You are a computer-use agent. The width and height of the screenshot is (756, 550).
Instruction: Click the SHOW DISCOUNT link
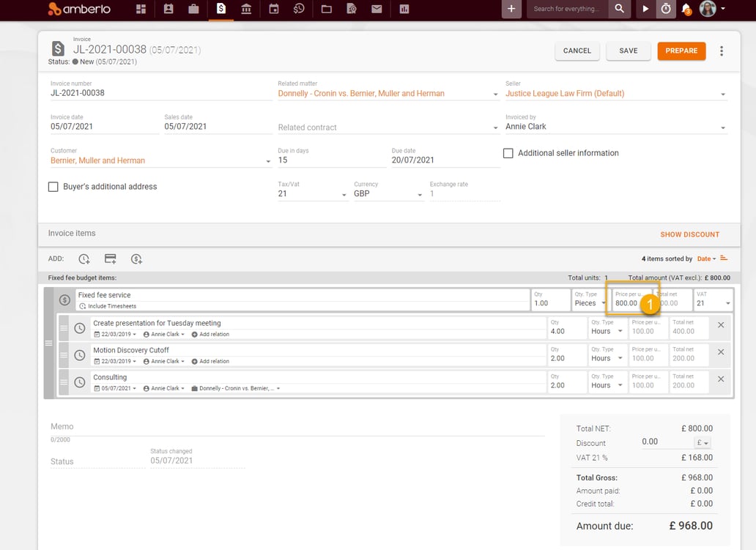coord(689,234)
